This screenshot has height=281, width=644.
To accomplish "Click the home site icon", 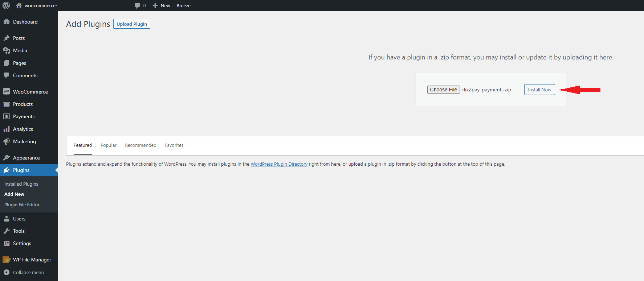I will (x=19, y=5).
